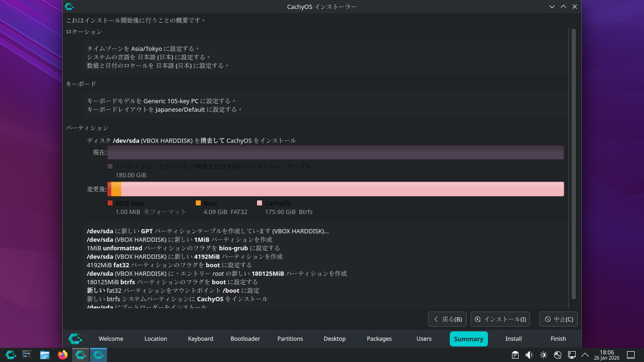The width and height of the screenshot is (644, 362).
Task: Go to the Desktop step
Action: click(335, 339)
